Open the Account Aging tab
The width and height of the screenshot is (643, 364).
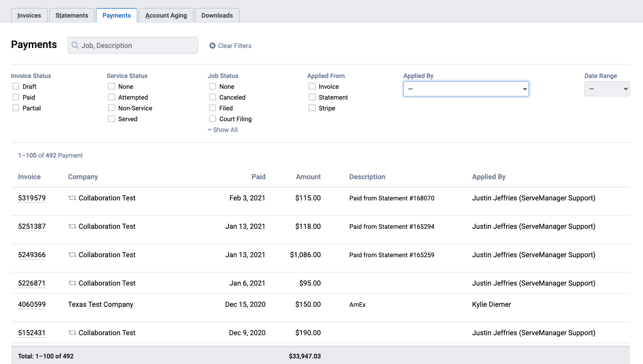(166, 16)
